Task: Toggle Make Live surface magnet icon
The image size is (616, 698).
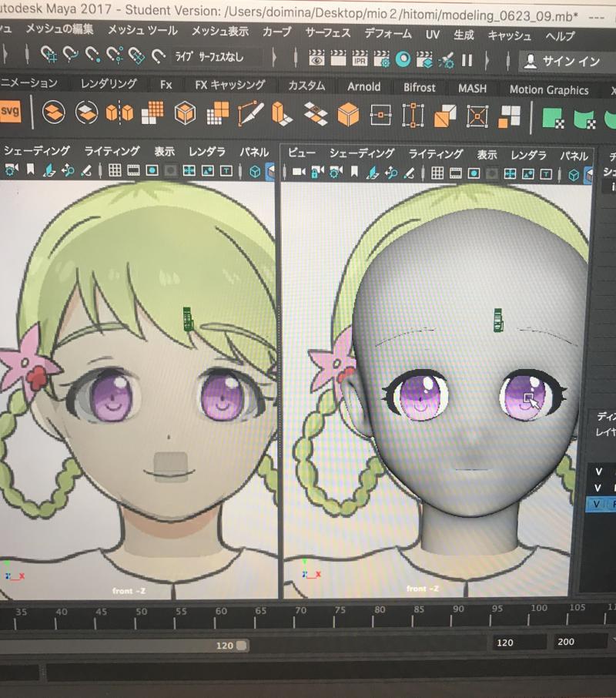Action: click(158, 56)
